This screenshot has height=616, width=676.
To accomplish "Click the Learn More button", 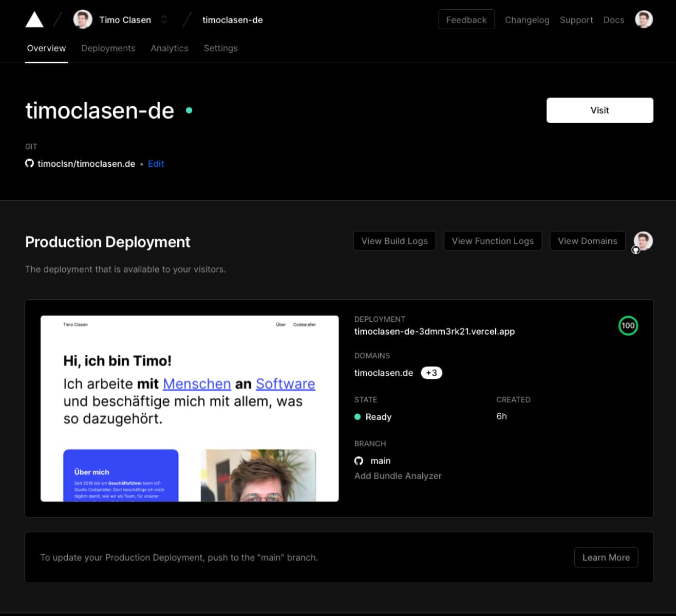I will [x=606, y=557].
